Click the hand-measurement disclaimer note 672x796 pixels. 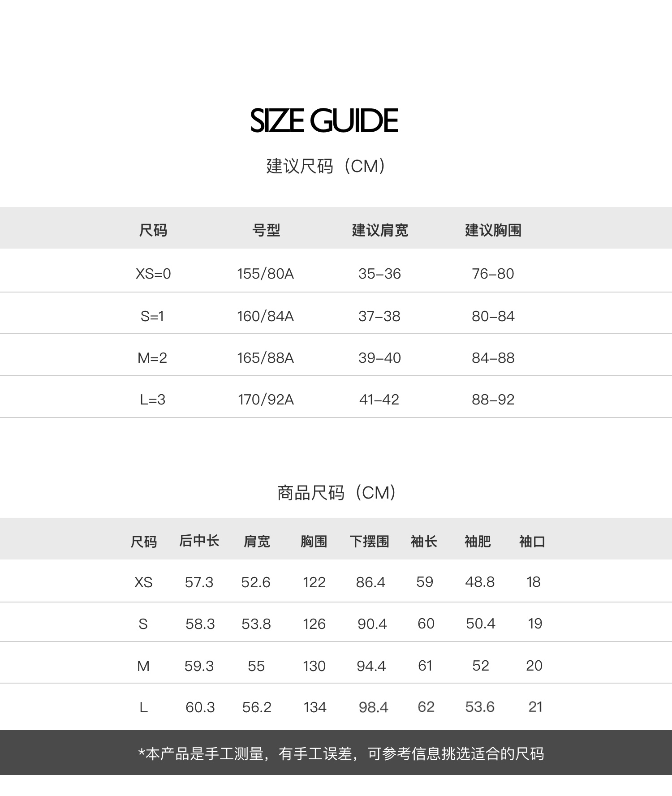(x=341, y=754)
